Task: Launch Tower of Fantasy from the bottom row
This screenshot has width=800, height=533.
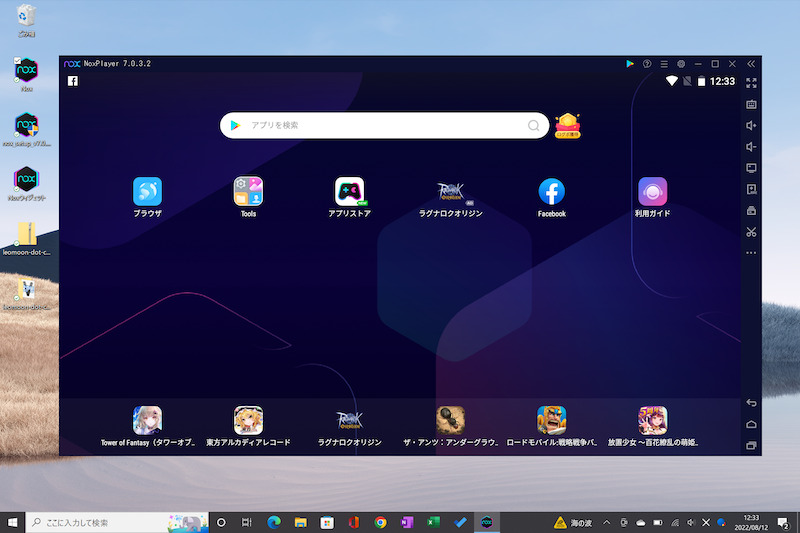Action: click(147, 419)
